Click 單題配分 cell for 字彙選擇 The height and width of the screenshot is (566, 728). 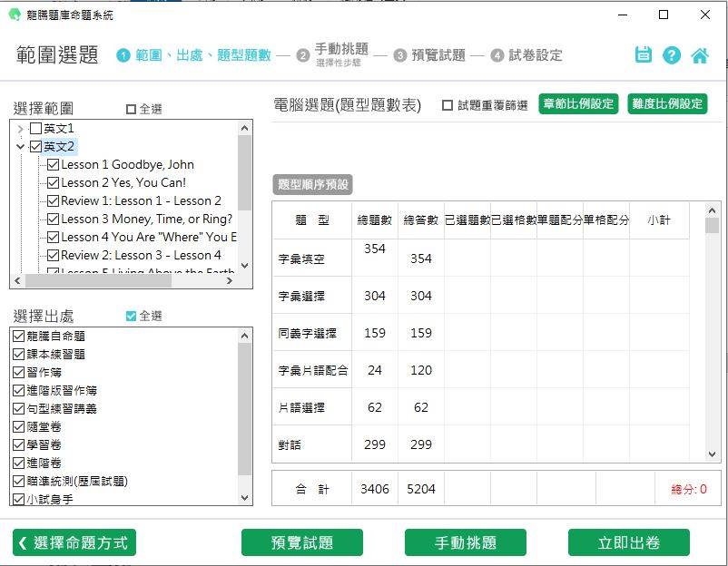(x=560, y=296)
